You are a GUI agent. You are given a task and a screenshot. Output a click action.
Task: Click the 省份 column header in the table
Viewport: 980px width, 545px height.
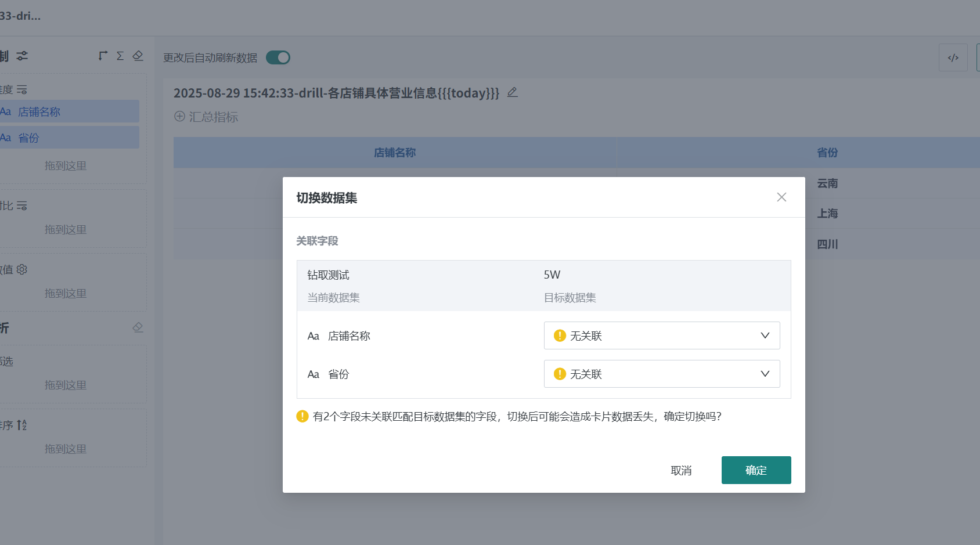[x=827, y=153]
